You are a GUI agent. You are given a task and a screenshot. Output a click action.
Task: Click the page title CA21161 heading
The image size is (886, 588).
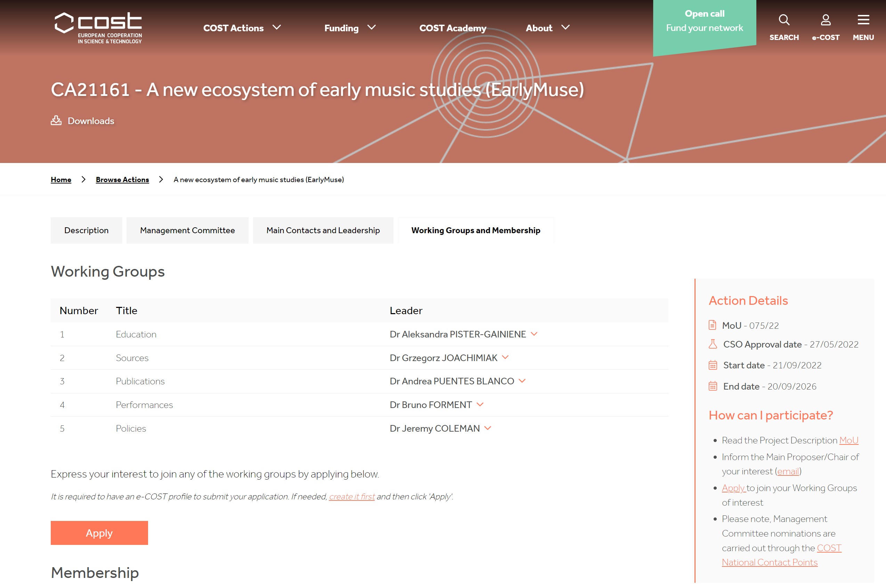[x=317, y=90]
